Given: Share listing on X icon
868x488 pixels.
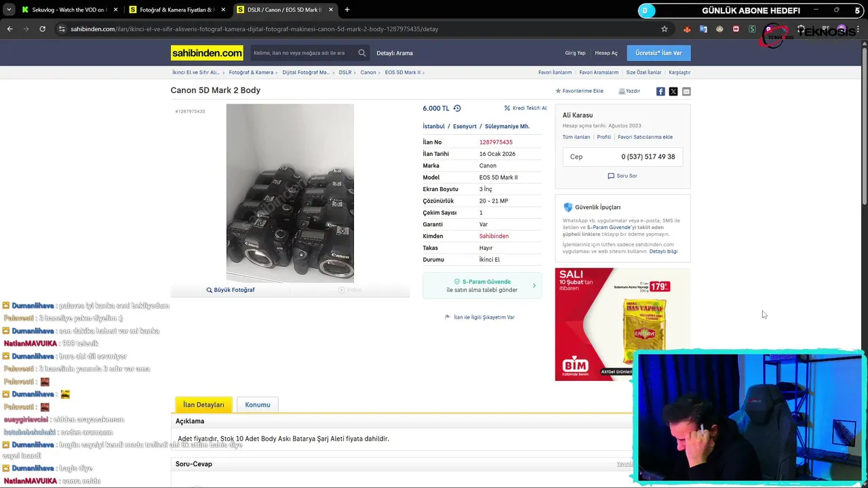Looking at the screenshot, I should (673, 91).
